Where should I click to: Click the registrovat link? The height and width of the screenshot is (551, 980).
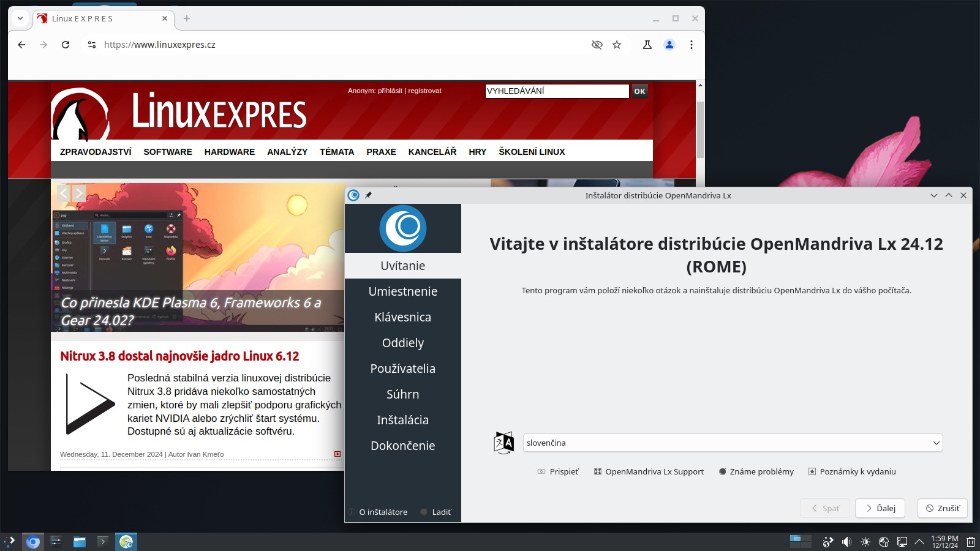click(424, 91)
